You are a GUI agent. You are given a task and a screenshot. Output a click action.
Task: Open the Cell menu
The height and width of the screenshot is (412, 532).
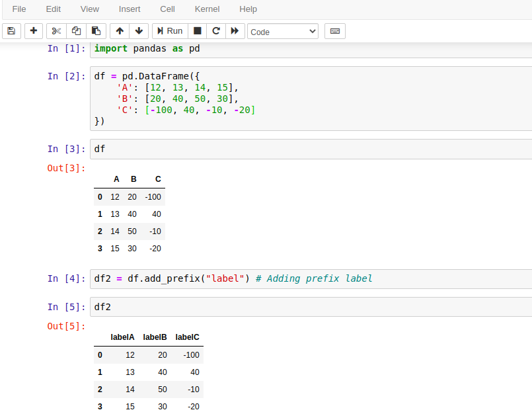click(x=167, y=9)
